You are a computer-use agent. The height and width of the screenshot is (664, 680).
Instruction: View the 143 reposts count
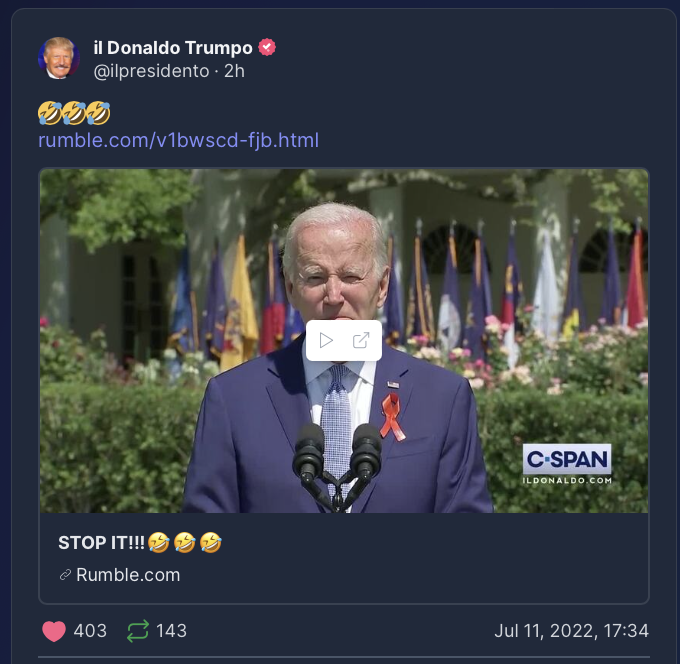coord(172,631)
